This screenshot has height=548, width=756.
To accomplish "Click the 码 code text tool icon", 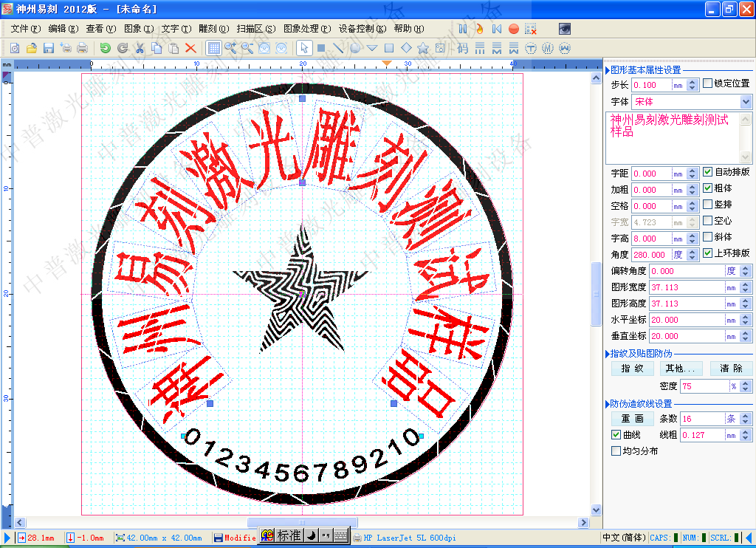I will 462,48.
